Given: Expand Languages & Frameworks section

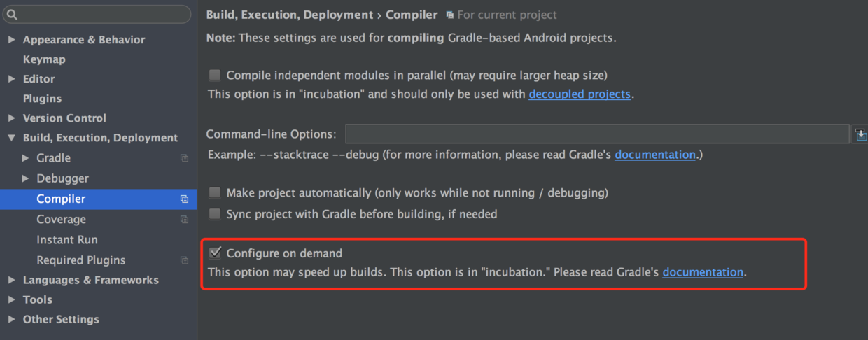Looking at the screenshot, I should pyautogui.click(x=11, y=280).
